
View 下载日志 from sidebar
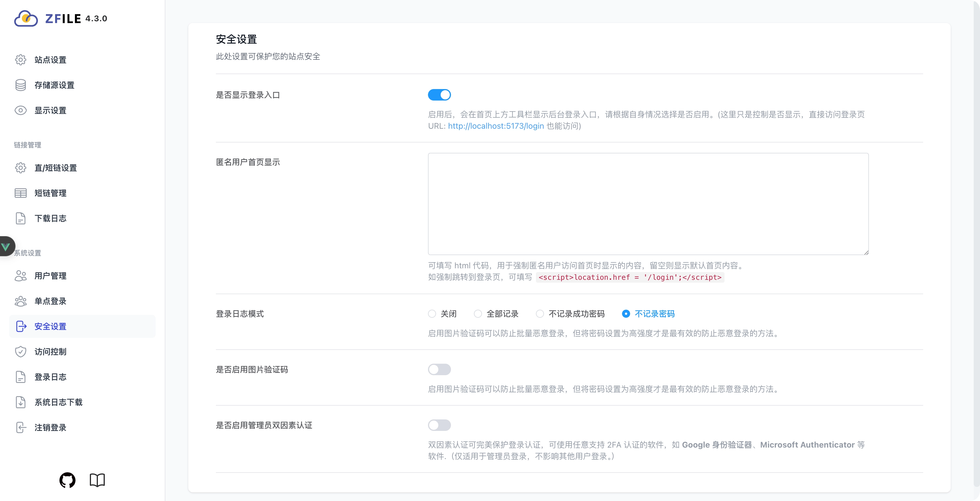pyautogui.click(x=82, y=219)
